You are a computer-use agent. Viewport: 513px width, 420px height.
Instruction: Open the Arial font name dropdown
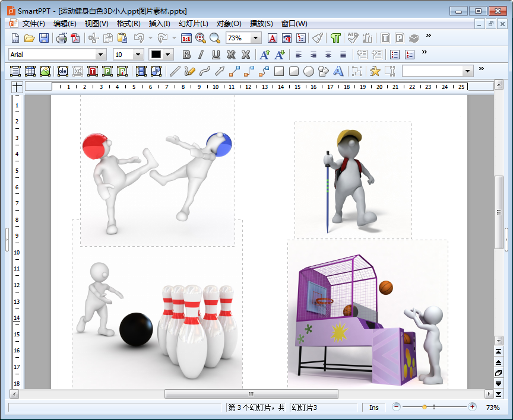[x=101, y=55]
